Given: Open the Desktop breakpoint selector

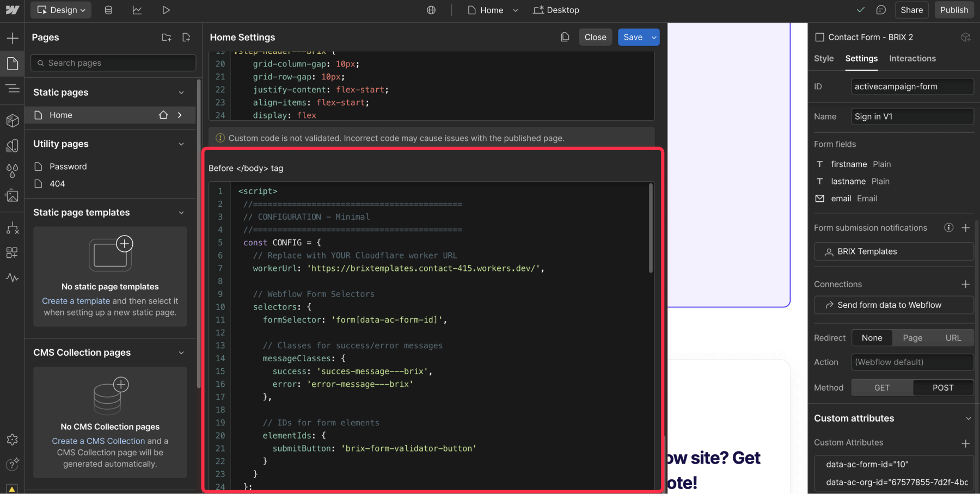Looking at the screenshot, I should coord(556,10).
